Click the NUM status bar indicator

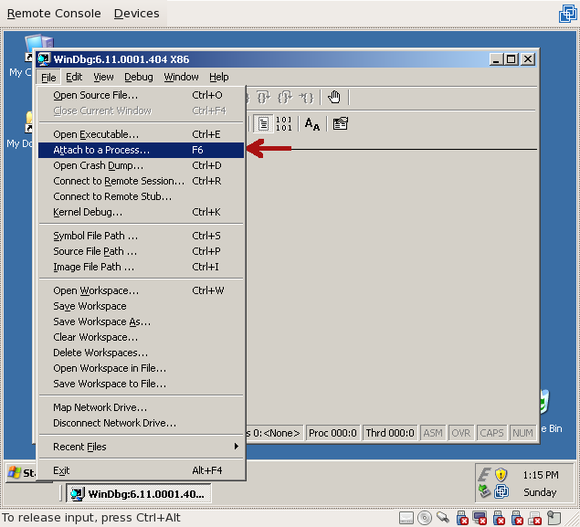pyautogui.click(x=523, y=433)
